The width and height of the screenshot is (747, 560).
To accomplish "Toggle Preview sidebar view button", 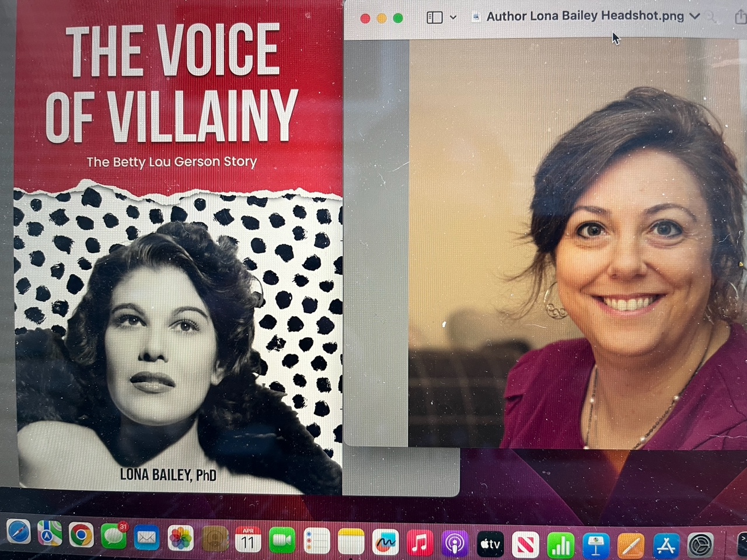I will coord(435,17).
